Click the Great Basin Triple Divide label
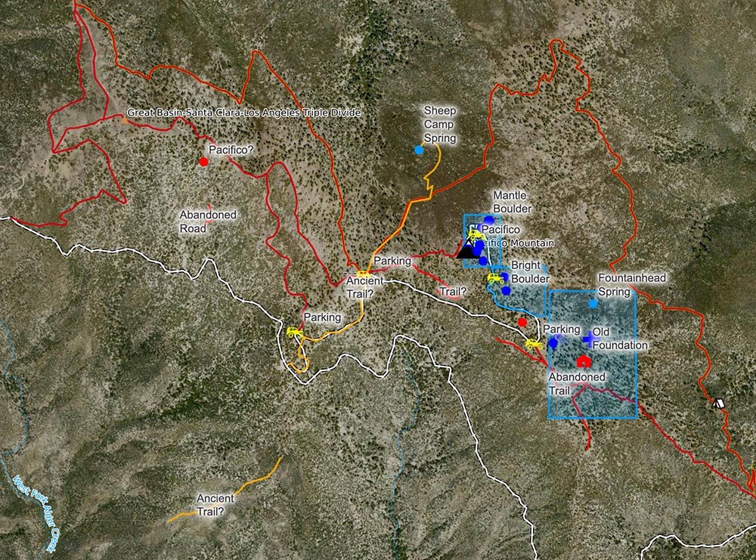756x560 pixels. [x=243, y=113]
